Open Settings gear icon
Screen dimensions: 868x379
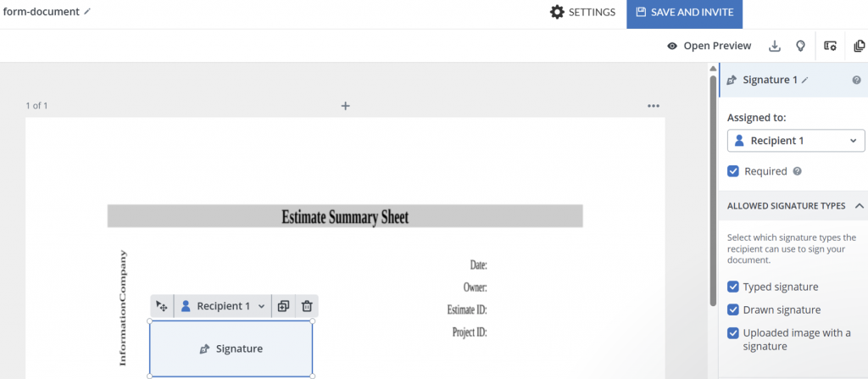pyautogui.click(x=557, y=12)
